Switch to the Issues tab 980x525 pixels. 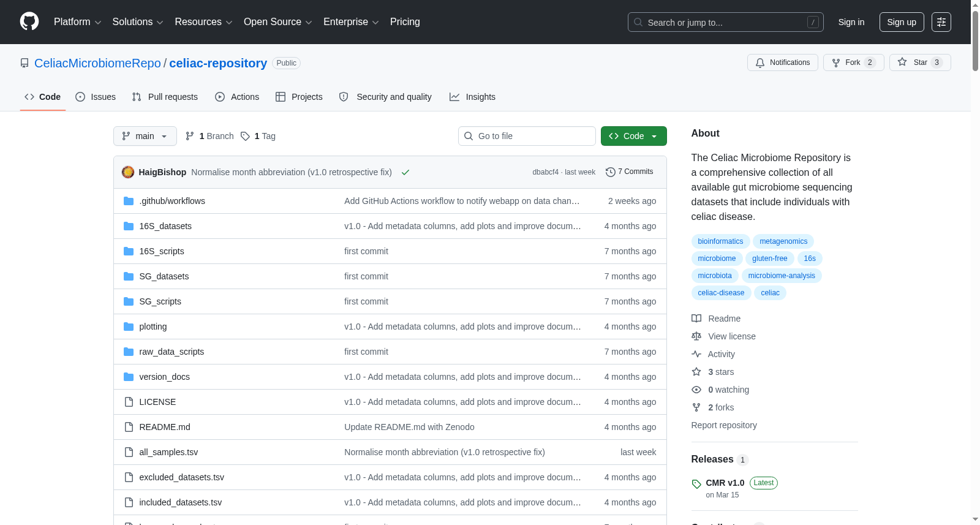pos(96,97)
